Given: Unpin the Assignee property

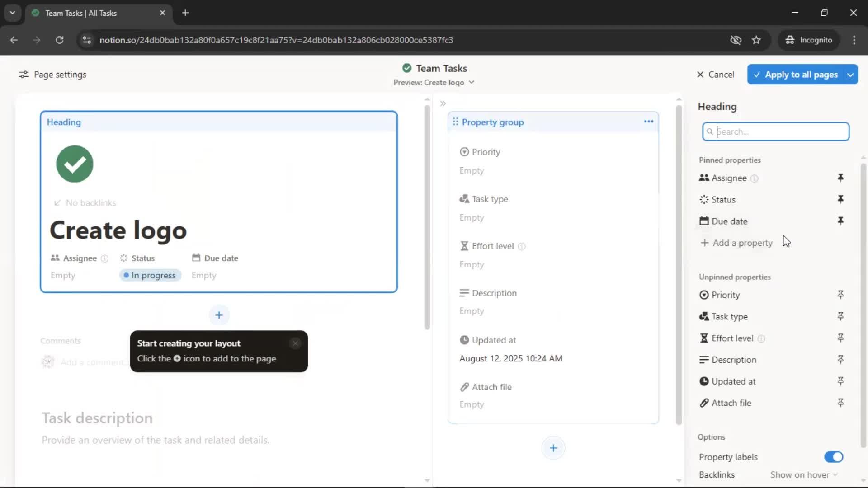Looking at the screenshot, I should click(x=840, y=178).
